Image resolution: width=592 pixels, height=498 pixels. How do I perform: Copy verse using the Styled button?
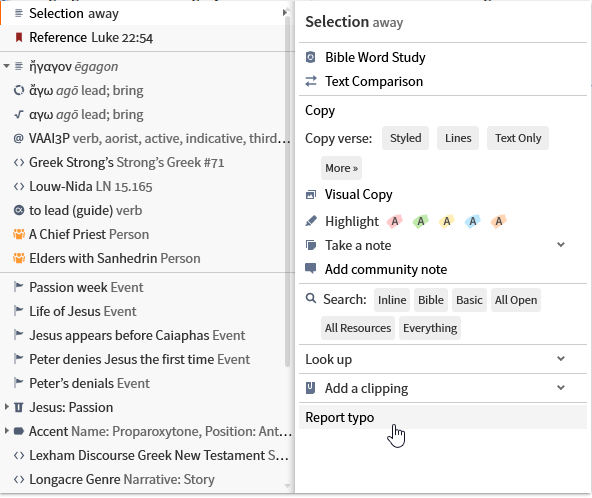405,138
